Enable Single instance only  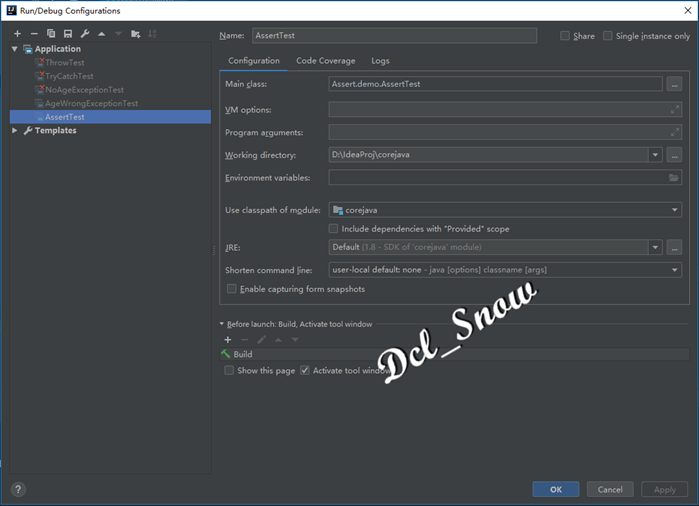pyautogui.click(x=608, y=36)
